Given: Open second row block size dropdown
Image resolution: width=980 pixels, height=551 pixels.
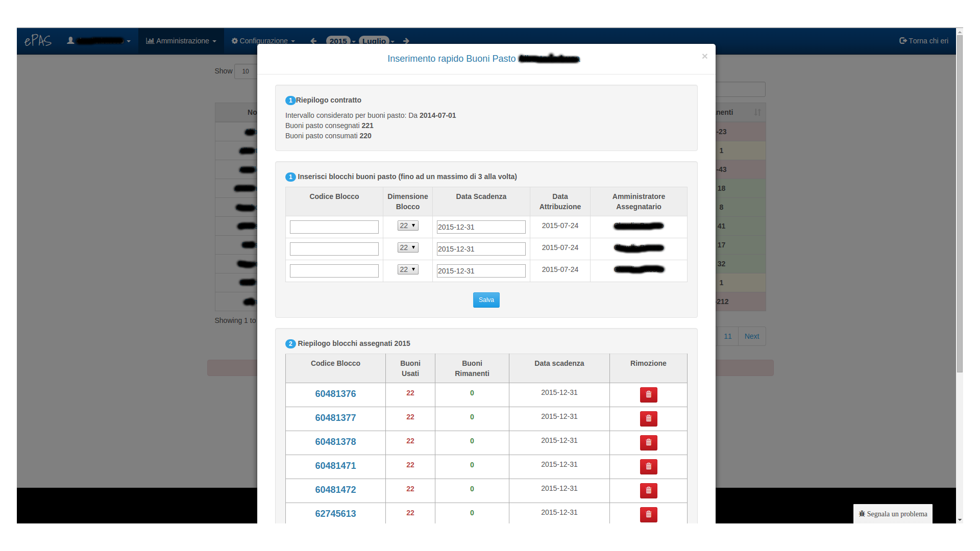Looking at the screenshot, I should point(408,247).
